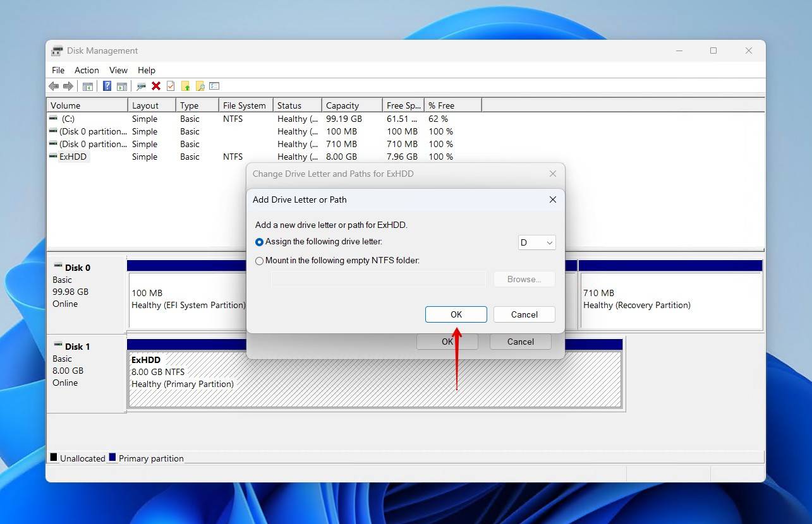Click the settings list toolbar icon
812x524 pixels.
[x=214, y=86]
